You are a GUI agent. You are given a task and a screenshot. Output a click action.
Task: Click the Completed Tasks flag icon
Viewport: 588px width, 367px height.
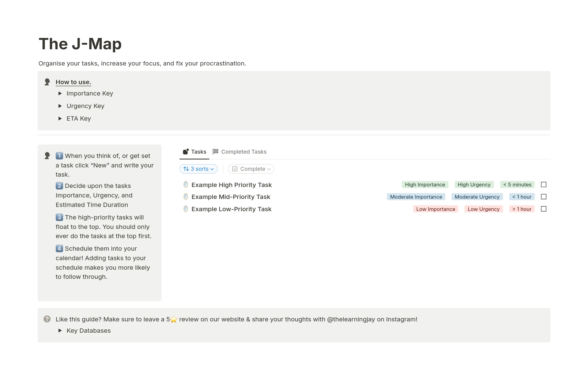216,152
